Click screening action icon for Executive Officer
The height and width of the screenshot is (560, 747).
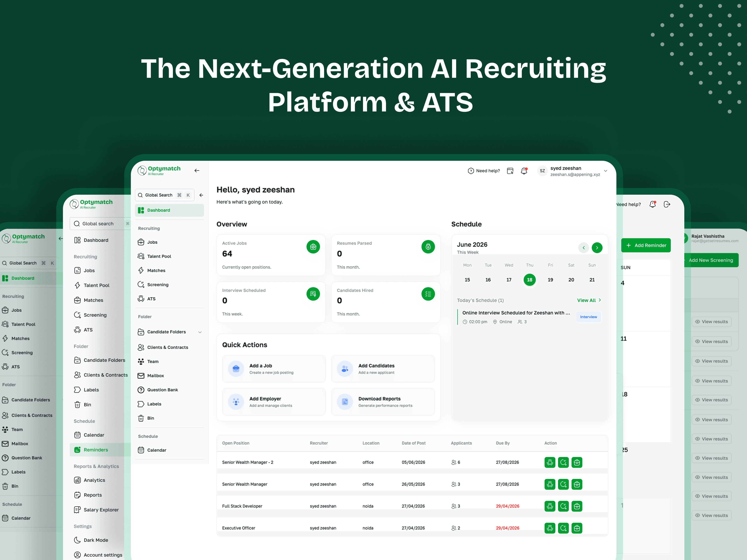coord(563,528)
